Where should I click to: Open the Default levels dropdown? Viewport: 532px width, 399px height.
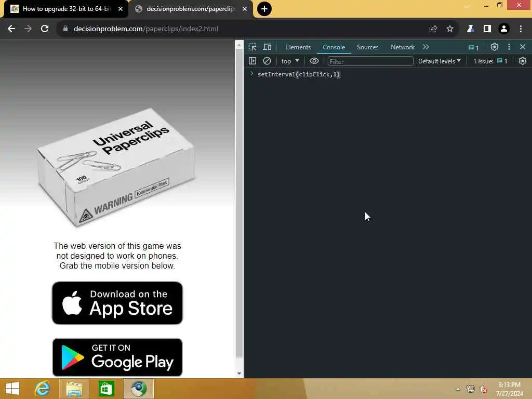point(439,61)
